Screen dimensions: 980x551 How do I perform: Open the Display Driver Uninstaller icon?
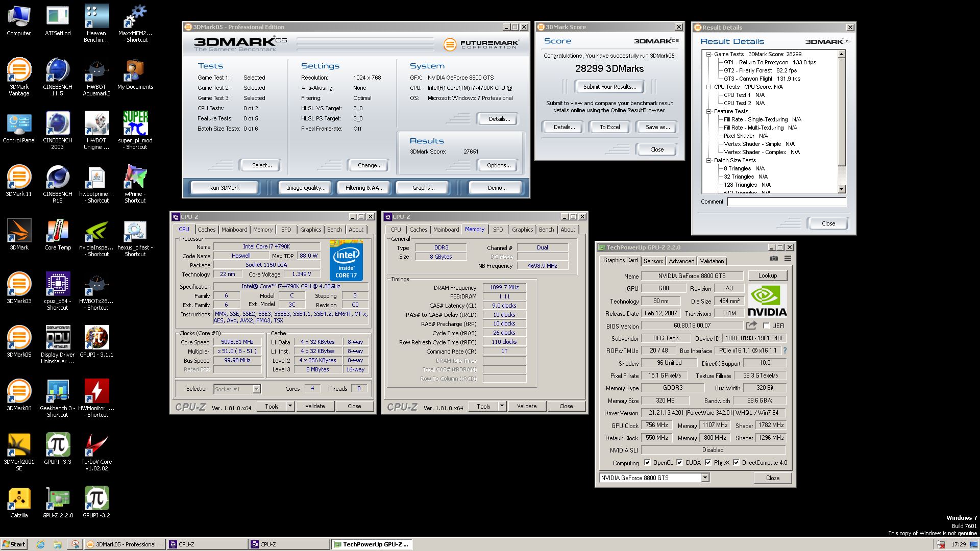tap(58, 344)
